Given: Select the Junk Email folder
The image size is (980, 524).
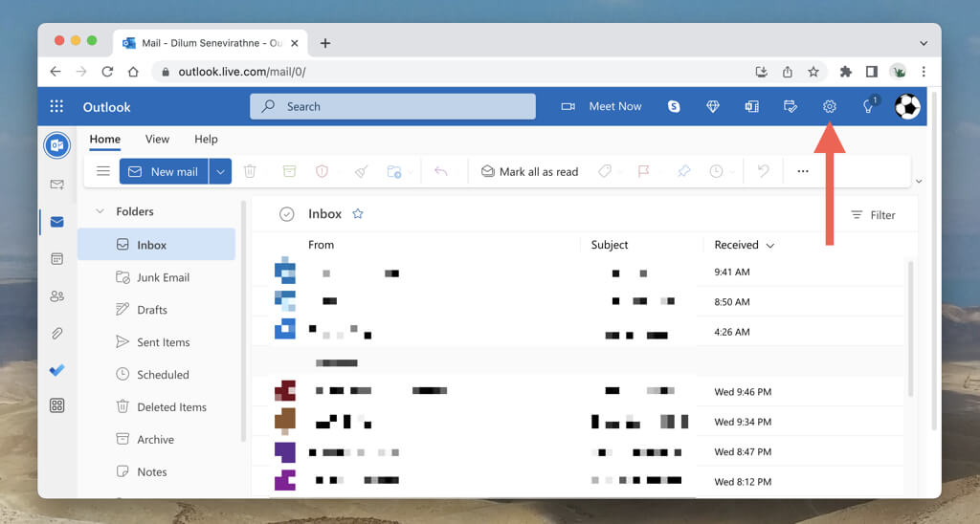Looking at the screenshot, I should (x=156, y=277).
